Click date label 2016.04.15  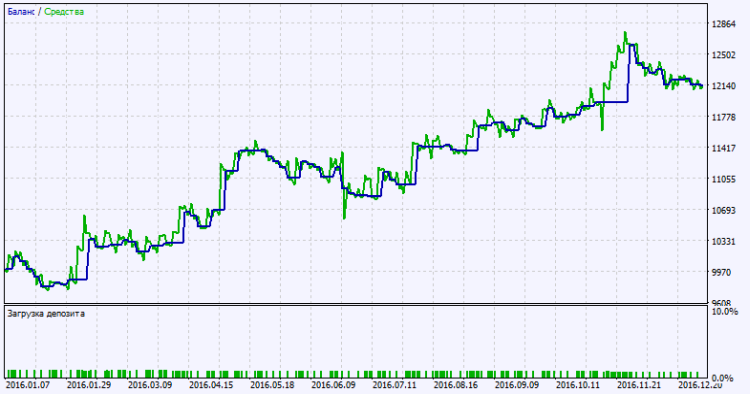click(x=211, y=385)
